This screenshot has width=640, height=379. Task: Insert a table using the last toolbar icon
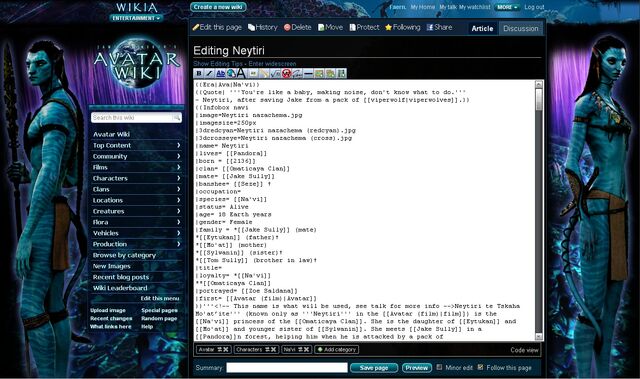(x=342, y=73)
